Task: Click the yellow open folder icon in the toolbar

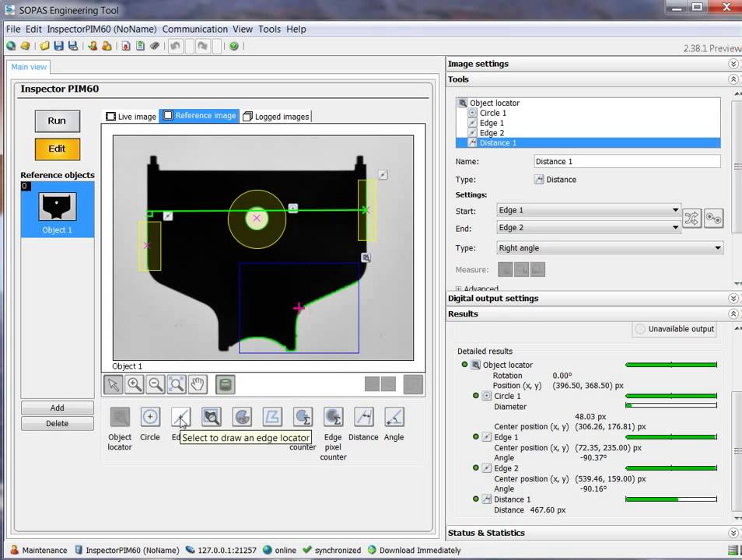Action: click(x=44, y=46)
